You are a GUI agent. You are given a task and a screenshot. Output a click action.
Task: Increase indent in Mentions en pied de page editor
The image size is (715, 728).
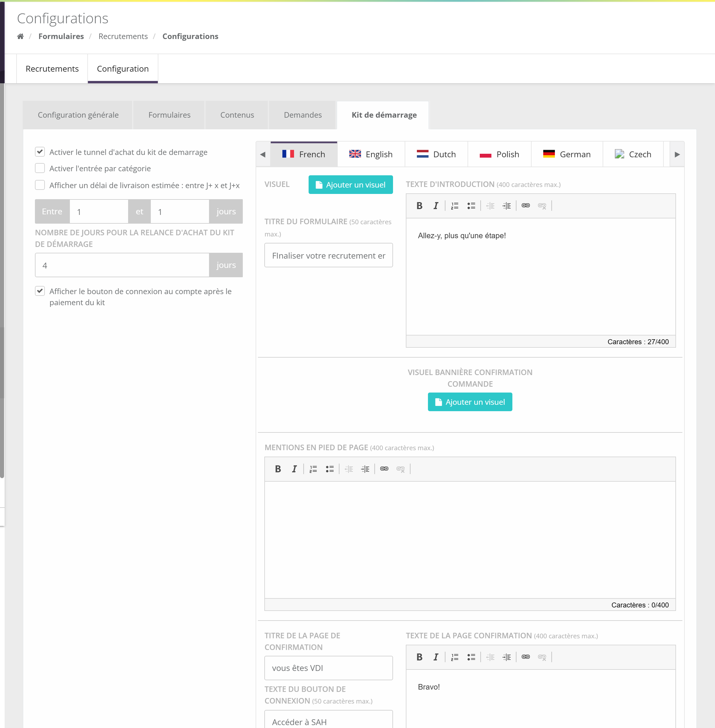click(x=365, y=469)
